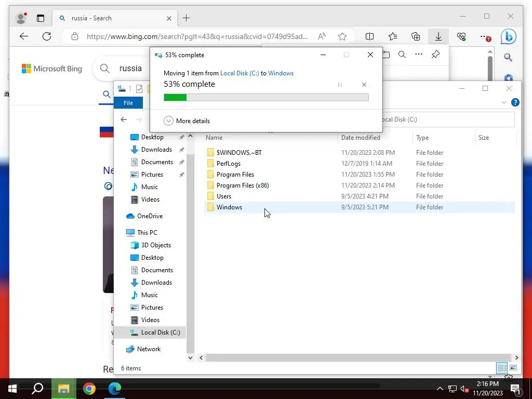Open 3D Objects under This PC
This screenshot has height=399, width=532.
tap(156, 245)
